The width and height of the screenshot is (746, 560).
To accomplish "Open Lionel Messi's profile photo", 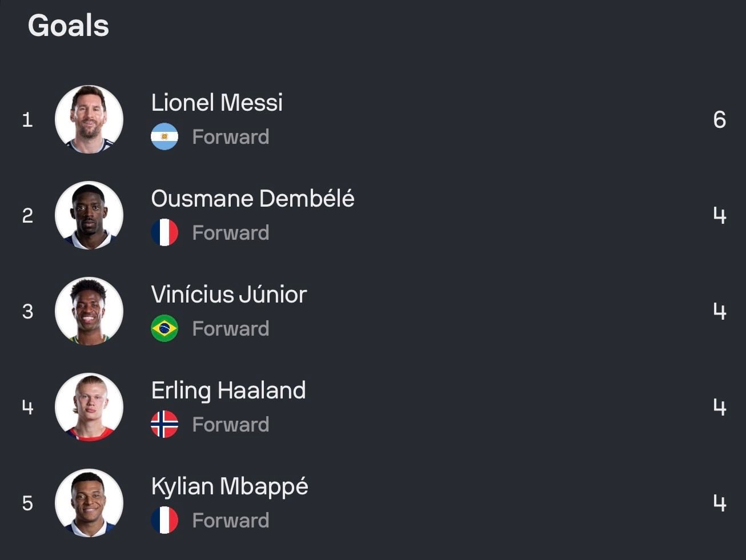I will [x=89, y=119].
